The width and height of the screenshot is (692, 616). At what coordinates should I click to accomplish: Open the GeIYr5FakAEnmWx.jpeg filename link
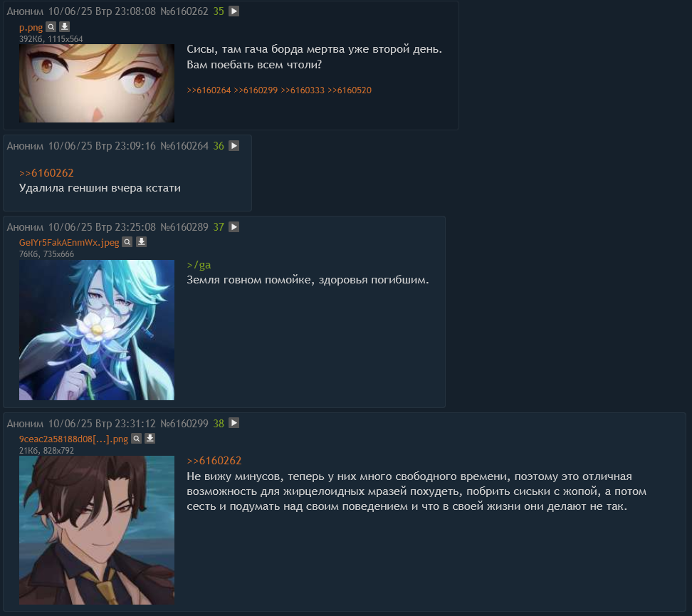pos(69,242)
